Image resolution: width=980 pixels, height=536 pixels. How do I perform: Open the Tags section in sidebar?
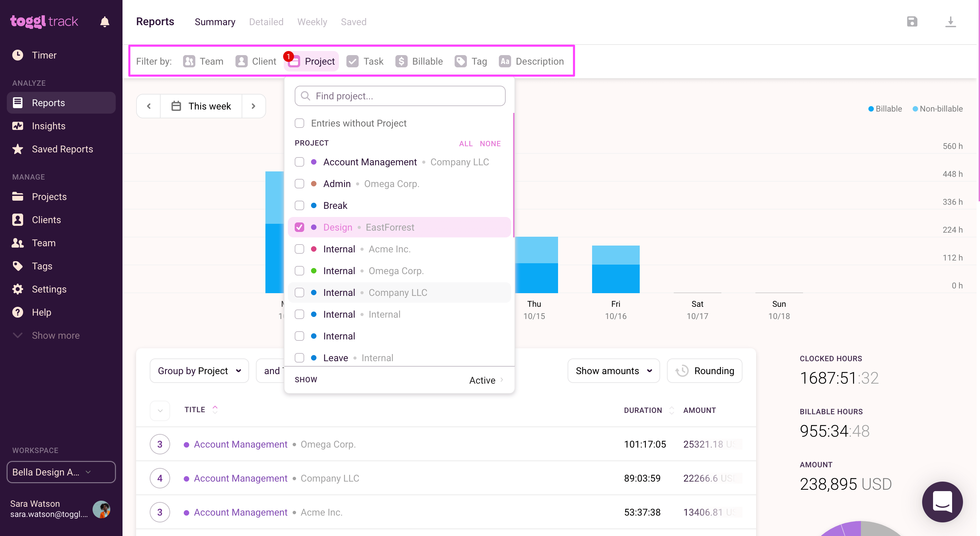click(42, 266)
